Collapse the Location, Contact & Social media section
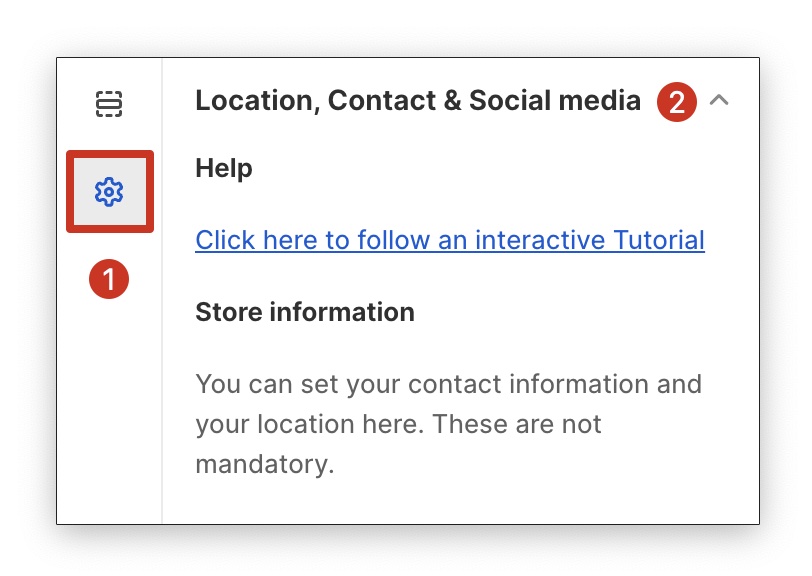 pos(719,100)
